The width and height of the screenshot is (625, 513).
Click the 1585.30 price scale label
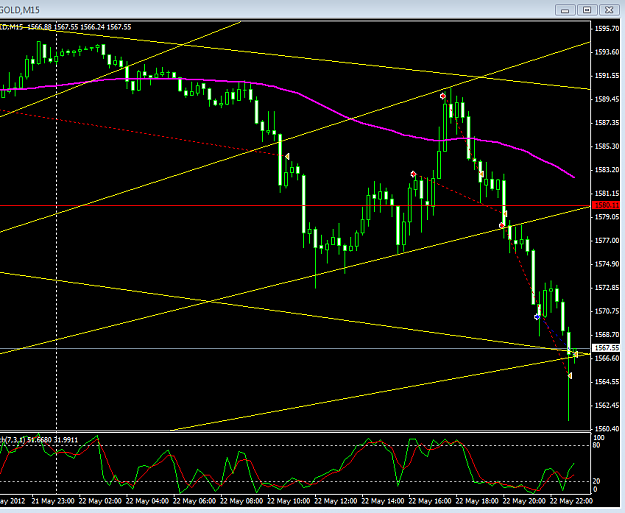607,146
